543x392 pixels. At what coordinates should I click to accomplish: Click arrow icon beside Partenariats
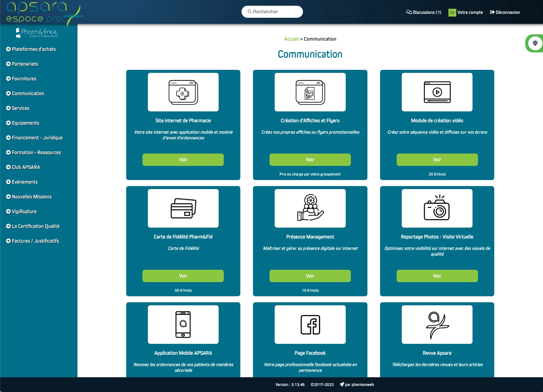(x=8, y=64)
